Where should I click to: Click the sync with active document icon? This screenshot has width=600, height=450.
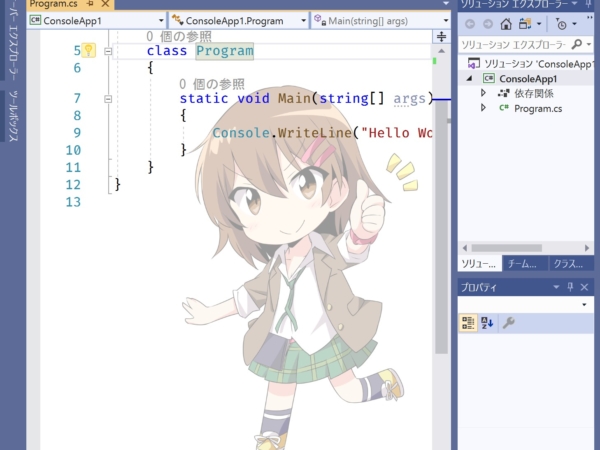click(525, 24)
